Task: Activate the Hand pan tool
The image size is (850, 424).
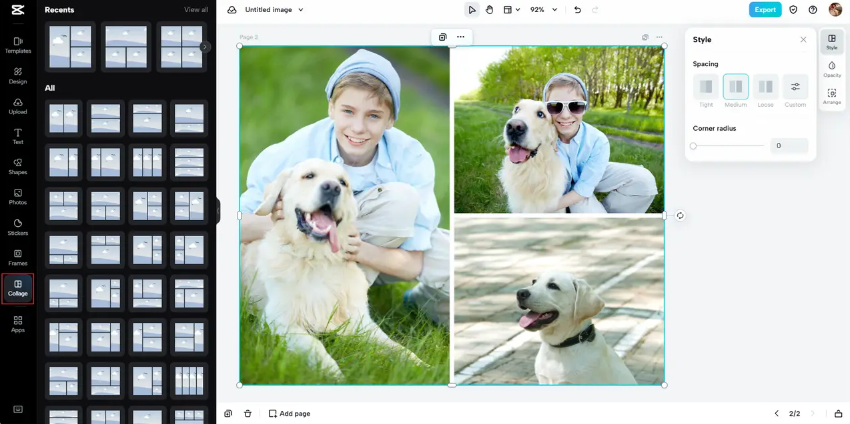Action: coord(490,10)
